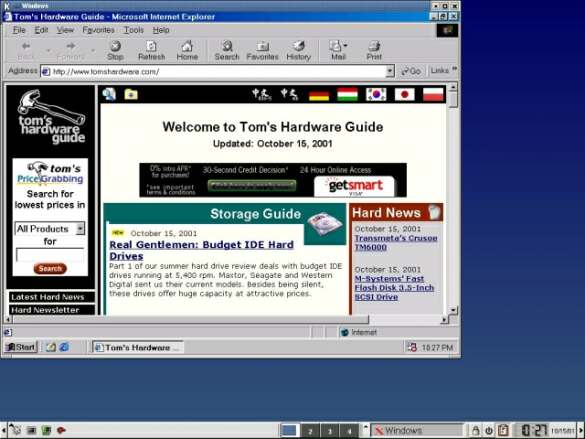Viewport: 585px width, 439px height.
Task: Open the View menu
Action: coord(65,30)
